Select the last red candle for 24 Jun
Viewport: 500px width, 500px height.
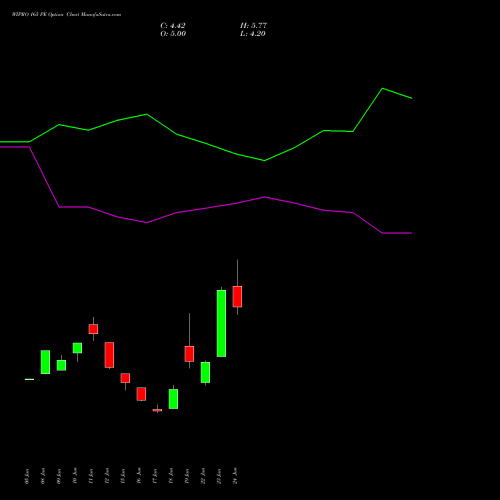pyautogui.click(x=237, y=296)
